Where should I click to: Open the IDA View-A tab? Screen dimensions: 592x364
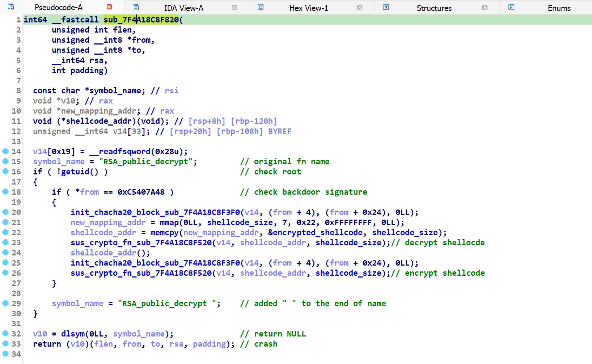tap(184, 8)
